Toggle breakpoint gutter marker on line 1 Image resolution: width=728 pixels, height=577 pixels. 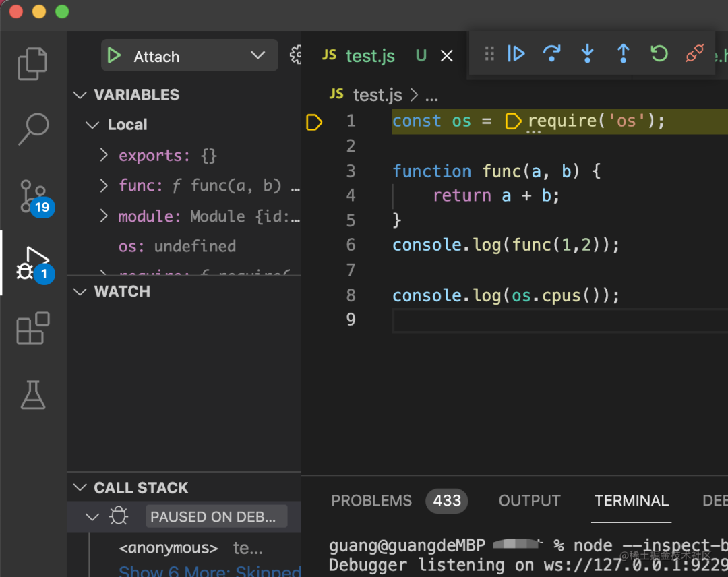click(x=314, y=122)
